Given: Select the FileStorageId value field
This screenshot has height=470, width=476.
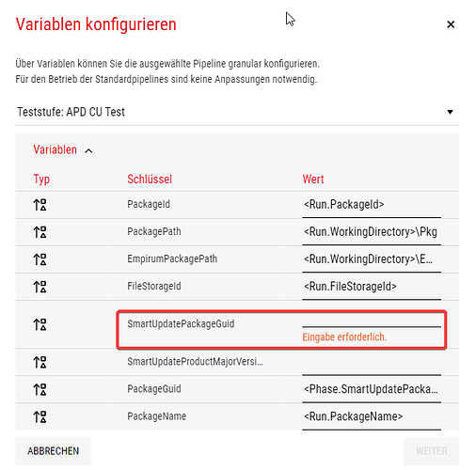Looking at the screenshot, I should click(372, 287).
